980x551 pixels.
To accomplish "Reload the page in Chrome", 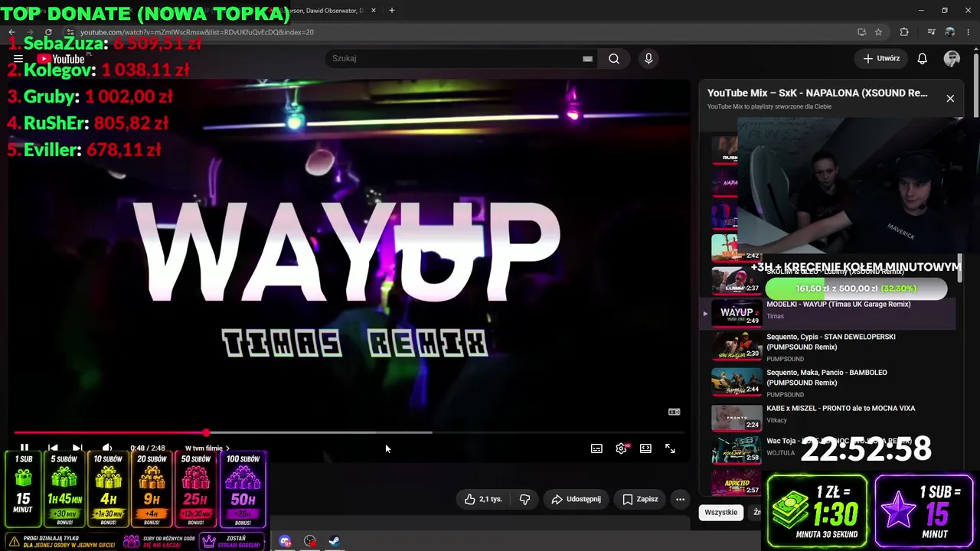I will [x=48, y=32].
